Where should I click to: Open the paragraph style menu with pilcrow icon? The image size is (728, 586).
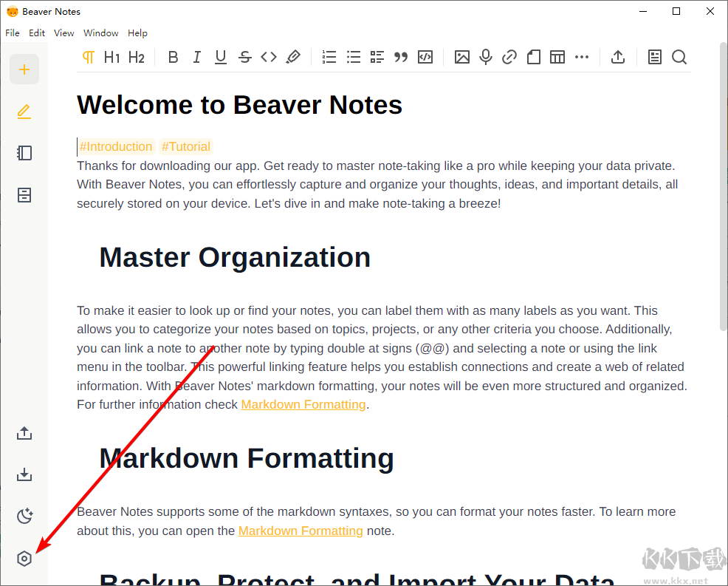coord(89,57)
